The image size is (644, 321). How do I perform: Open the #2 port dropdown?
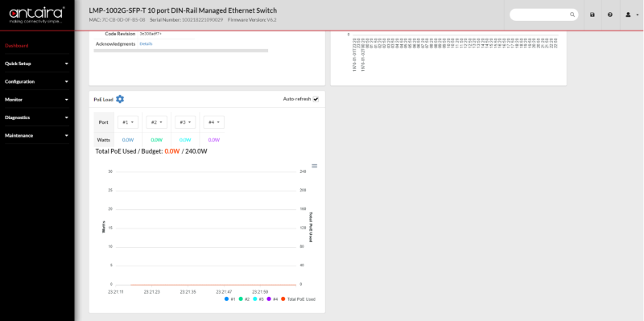click(156, 122)
